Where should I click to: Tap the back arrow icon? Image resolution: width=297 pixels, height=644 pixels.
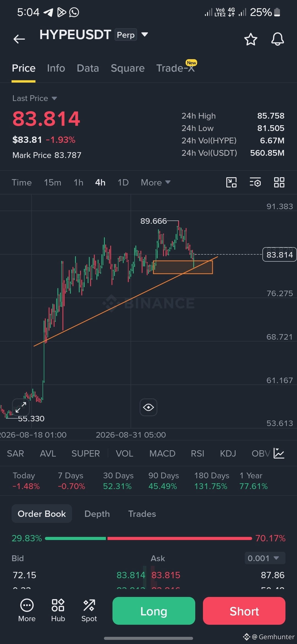pos(19,39)
